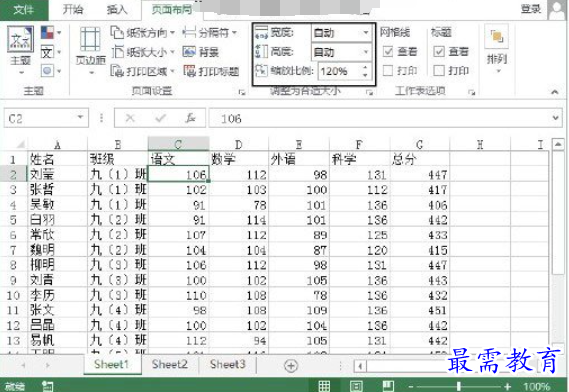
Task: Select column C header
Action: (178, 144)
